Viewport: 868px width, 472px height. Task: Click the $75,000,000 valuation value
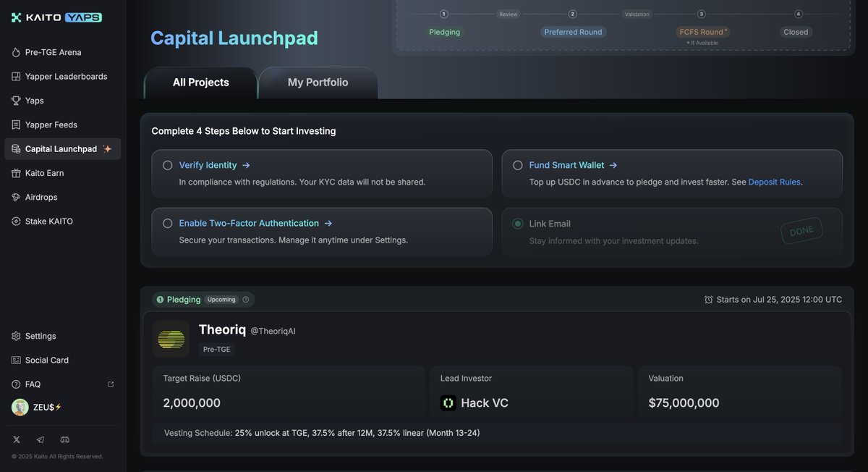pyautogui.click(x=684, y=403)
